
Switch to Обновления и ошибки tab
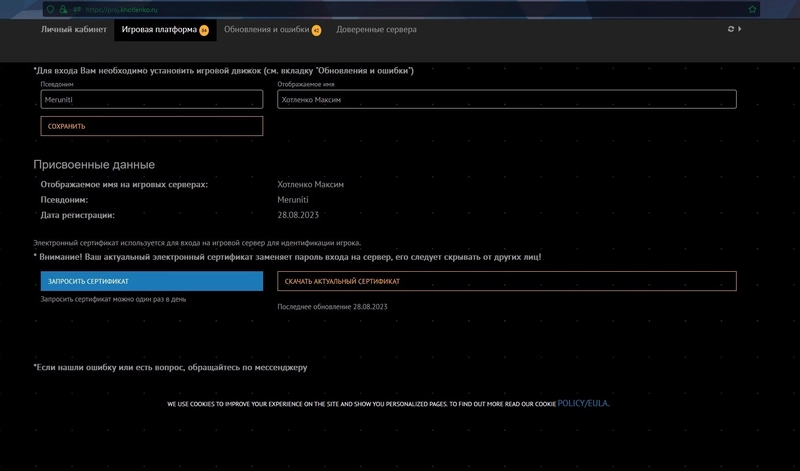click(272, 30)
